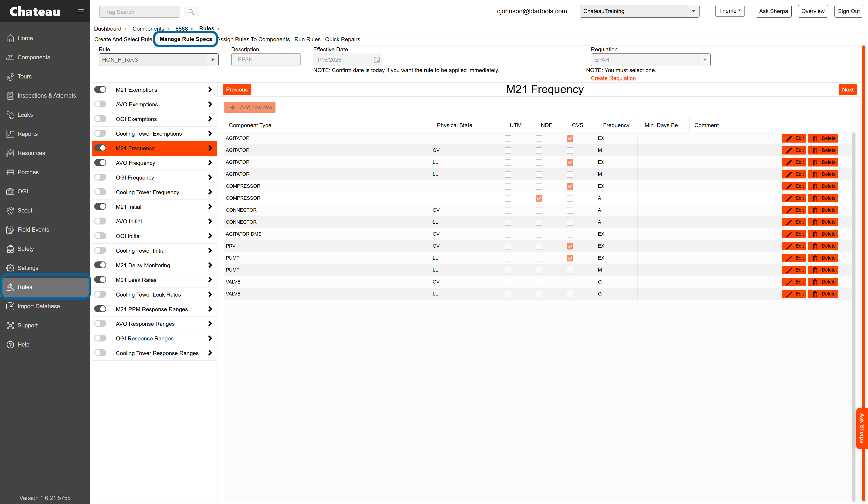Screen dimensions: 868x504
Task: Expand the Cooling Tower Initial chevron
Action: click(x=210, y=250)
